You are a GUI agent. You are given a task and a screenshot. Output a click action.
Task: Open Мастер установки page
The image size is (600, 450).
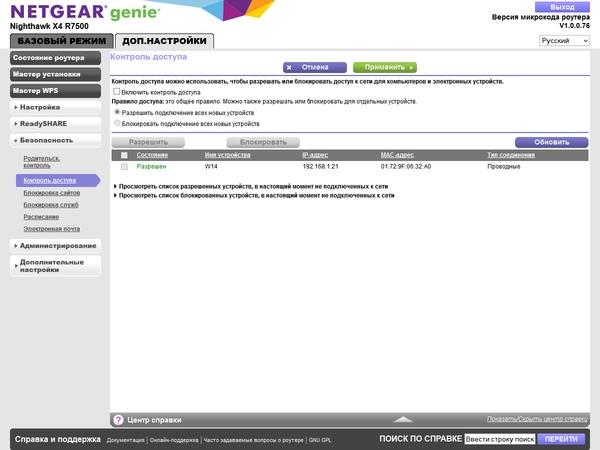coord(55,74)
